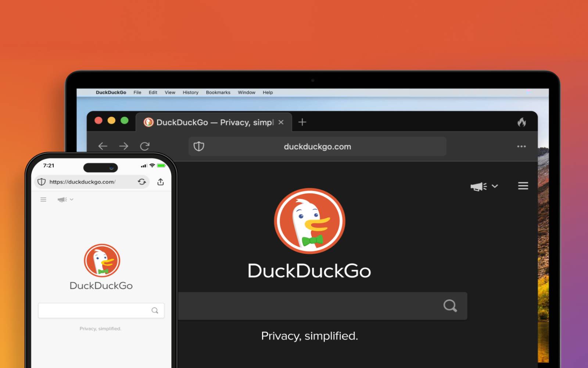
Task: Expand the desktop megaphone dropdown chevron
Action: click(x=495, y=186)
